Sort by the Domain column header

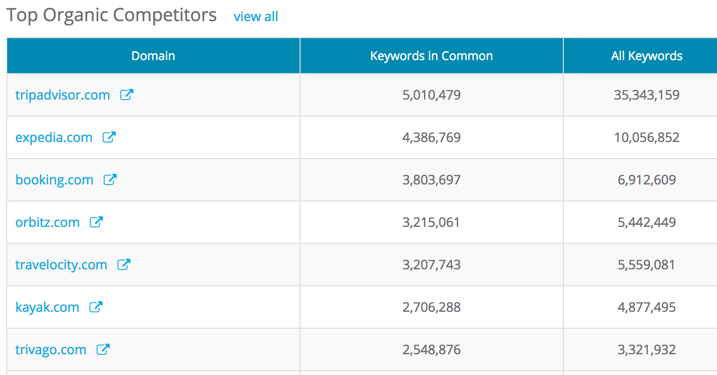tap(153, 56)
